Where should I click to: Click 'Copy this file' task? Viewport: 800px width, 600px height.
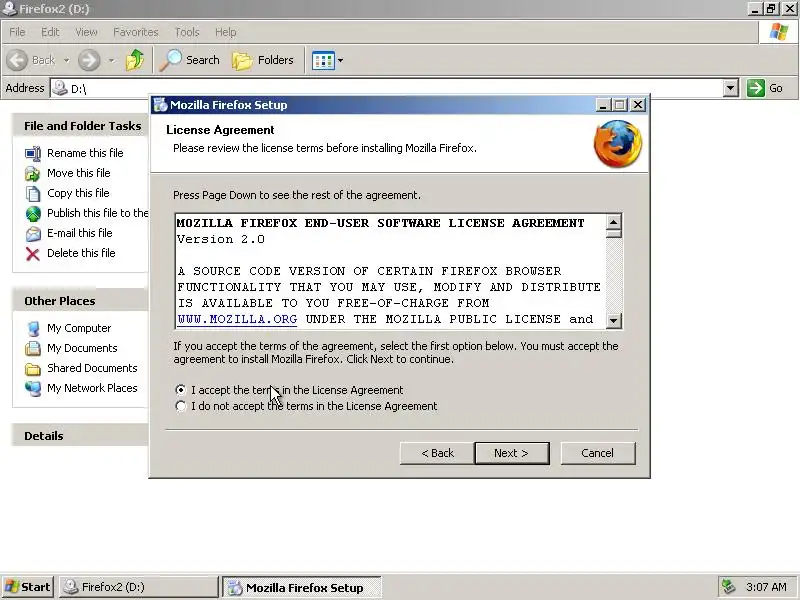pos(78,193)
